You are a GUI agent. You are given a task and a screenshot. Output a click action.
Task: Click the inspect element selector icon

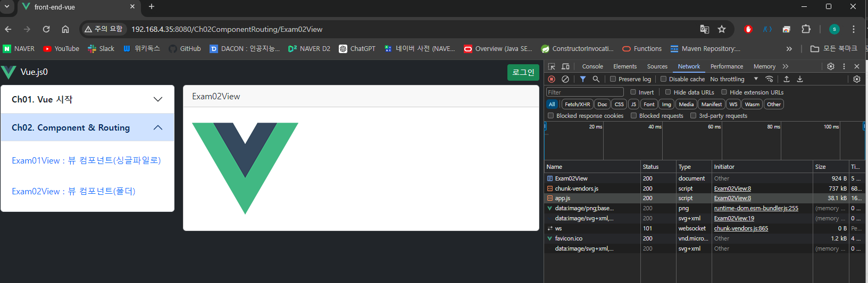tap(552, 66)
